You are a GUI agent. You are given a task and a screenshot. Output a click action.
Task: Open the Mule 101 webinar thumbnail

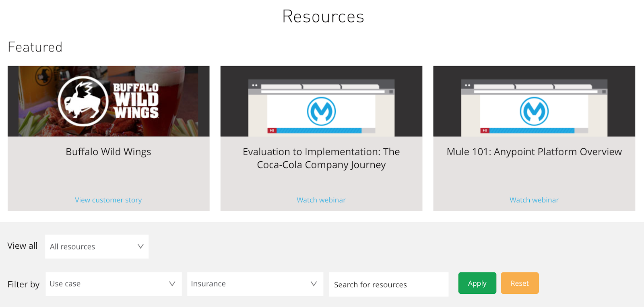534,101
